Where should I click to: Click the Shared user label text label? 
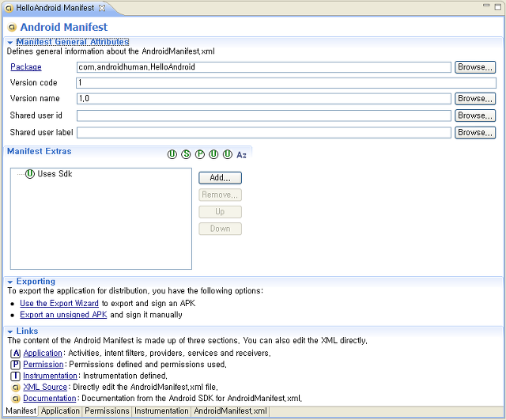coord(42,132)
